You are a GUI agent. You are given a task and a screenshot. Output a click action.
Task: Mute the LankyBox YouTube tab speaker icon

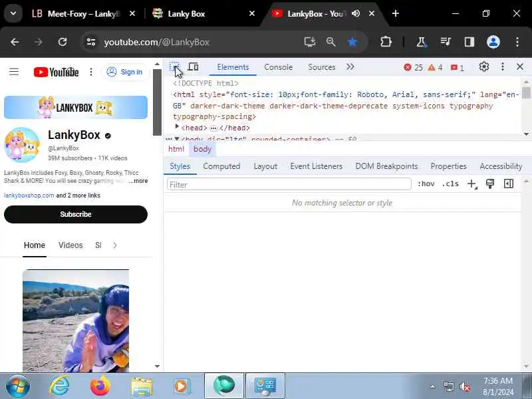(356, 13)
